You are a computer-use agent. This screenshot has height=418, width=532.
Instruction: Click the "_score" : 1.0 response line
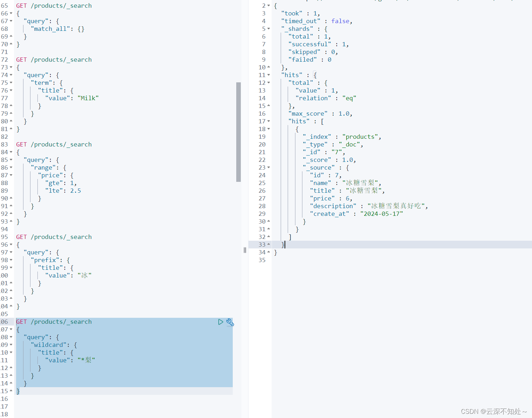[329, 160]
